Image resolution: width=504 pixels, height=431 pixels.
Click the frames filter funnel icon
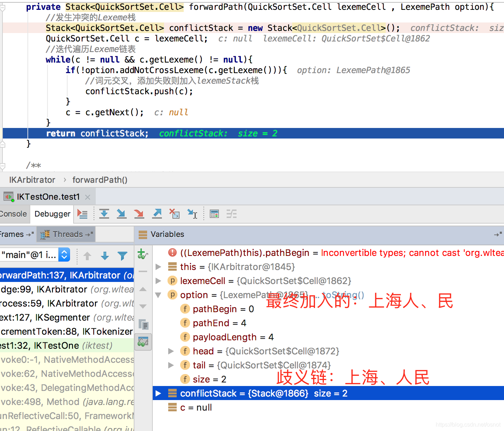coord(122,256)
